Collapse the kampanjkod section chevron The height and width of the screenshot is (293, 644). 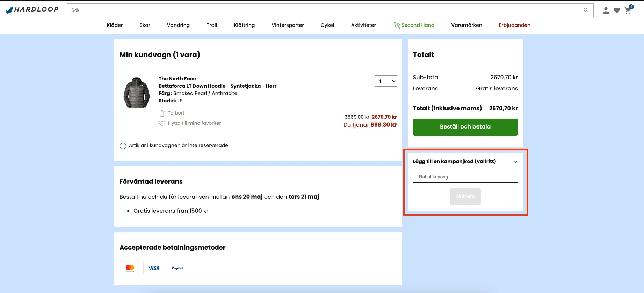click(515, 162)
